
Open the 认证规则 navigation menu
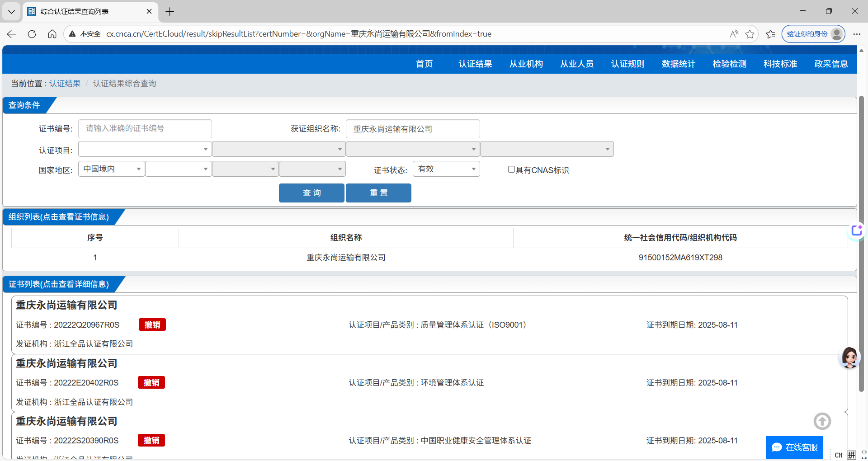pyautogui.click(x=627, y=64)
